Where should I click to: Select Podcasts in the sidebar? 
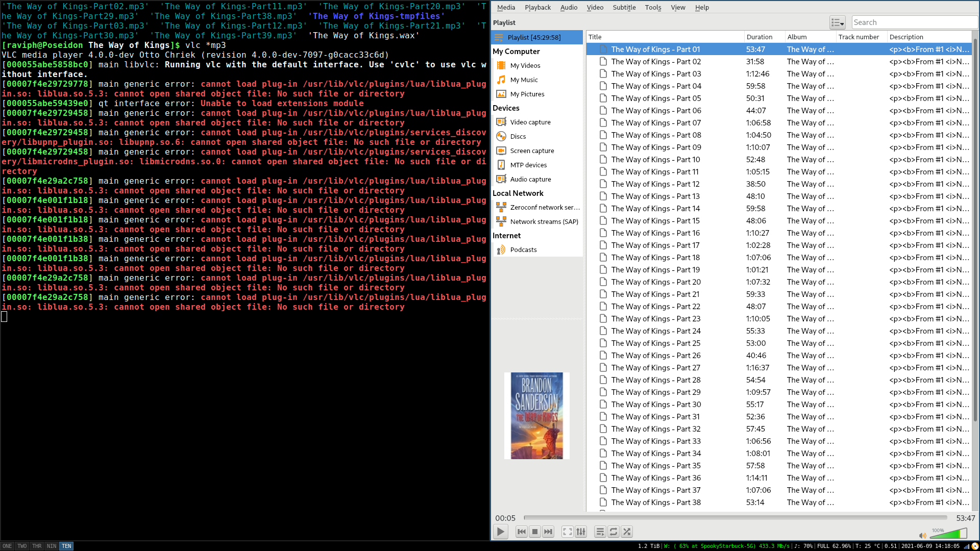click(523, 249)
